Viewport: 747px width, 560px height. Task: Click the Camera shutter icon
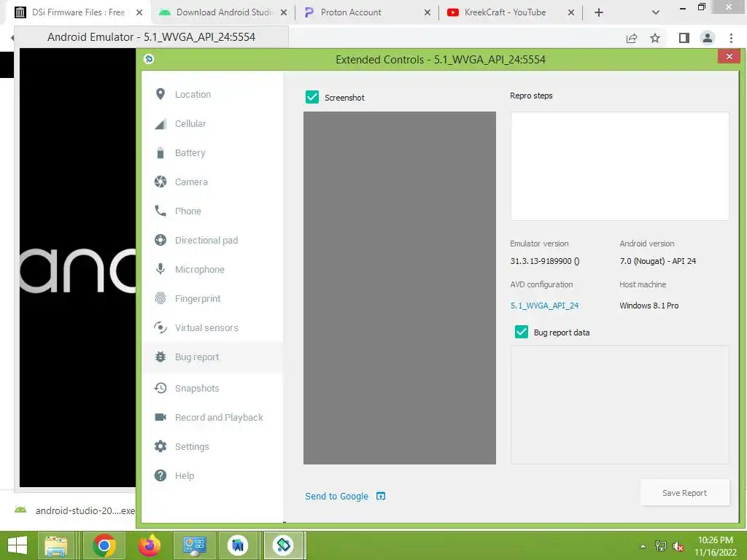pyautogui.click(x=160, y=182)
